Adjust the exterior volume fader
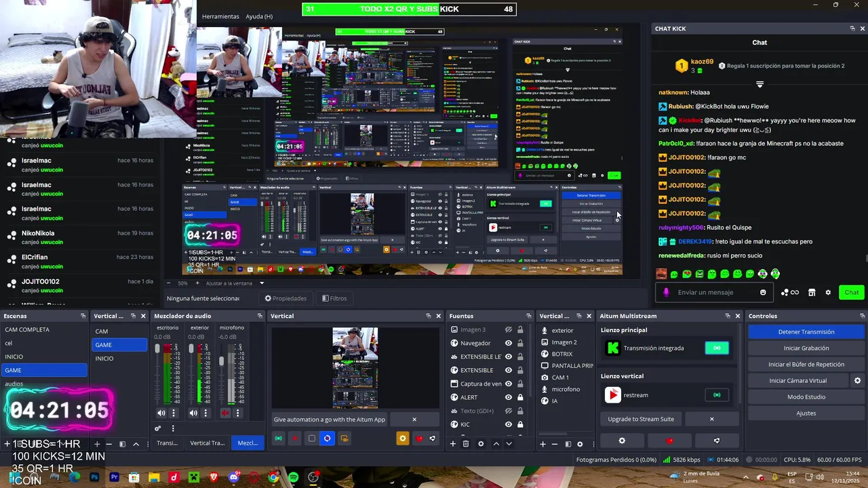Screen dimensions: 868x488 [191, 349]
